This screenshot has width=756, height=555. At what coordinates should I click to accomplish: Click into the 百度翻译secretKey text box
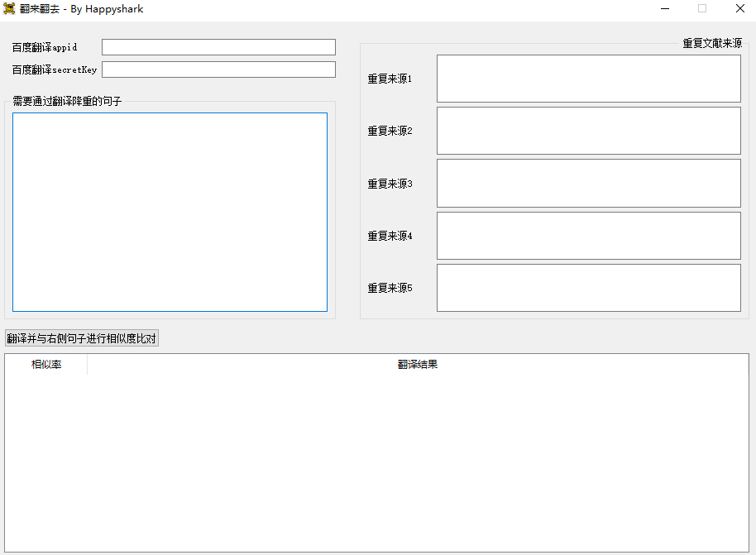click(218, 69)
